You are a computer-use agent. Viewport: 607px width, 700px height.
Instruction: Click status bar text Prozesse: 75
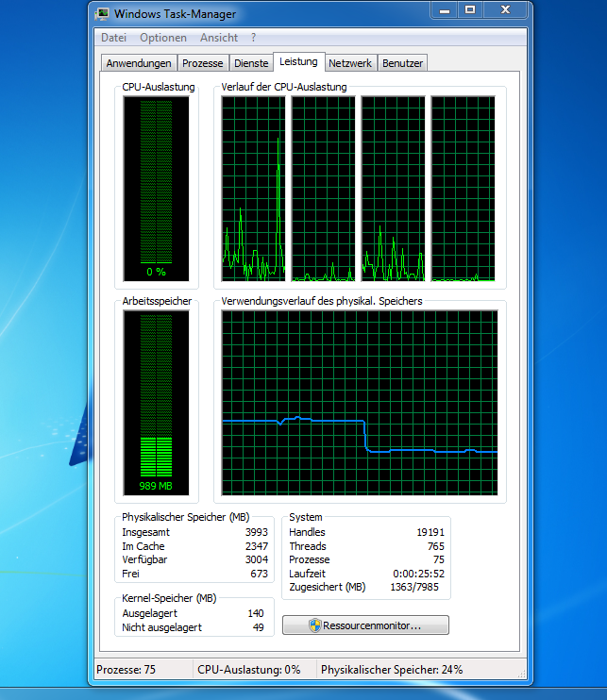coord(126,670)
